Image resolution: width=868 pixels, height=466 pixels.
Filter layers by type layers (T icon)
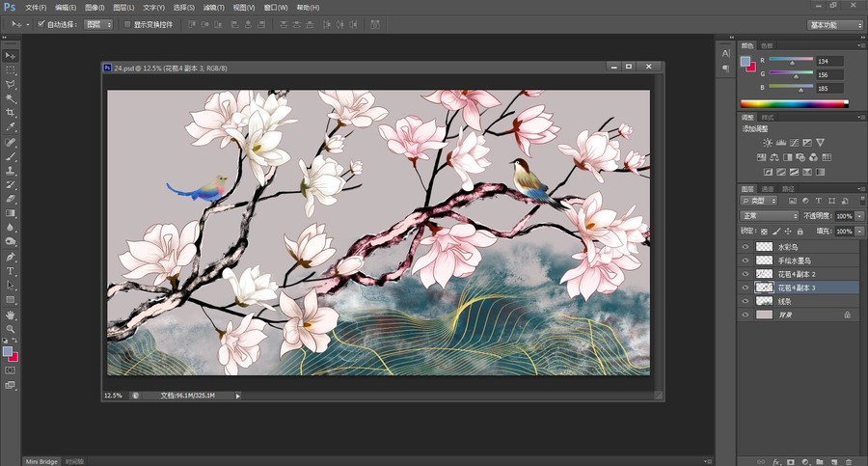coord(818,201)
